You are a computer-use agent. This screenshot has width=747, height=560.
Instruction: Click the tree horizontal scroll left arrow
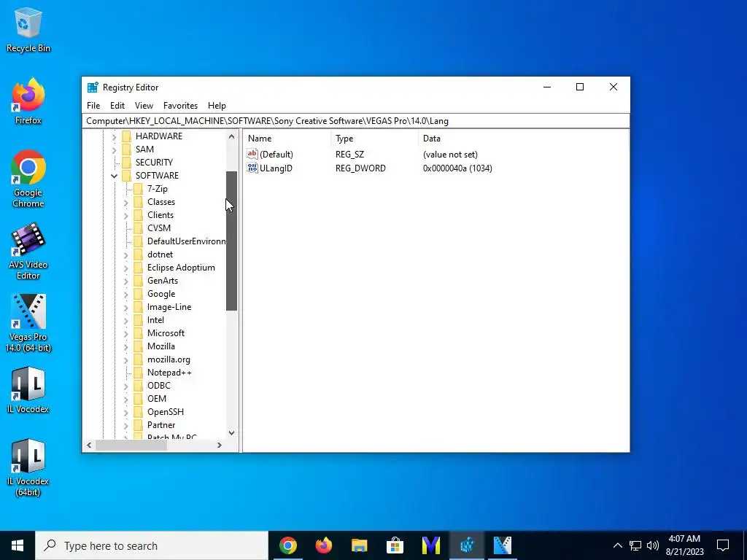89,445
